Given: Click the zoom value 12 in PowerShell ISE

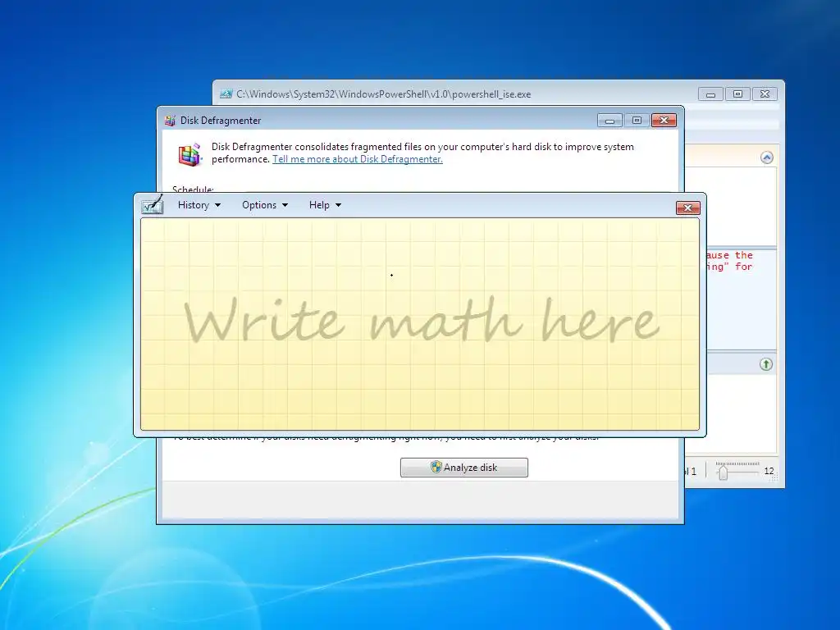Looking at the screenshot, I should tap(769, 471).
